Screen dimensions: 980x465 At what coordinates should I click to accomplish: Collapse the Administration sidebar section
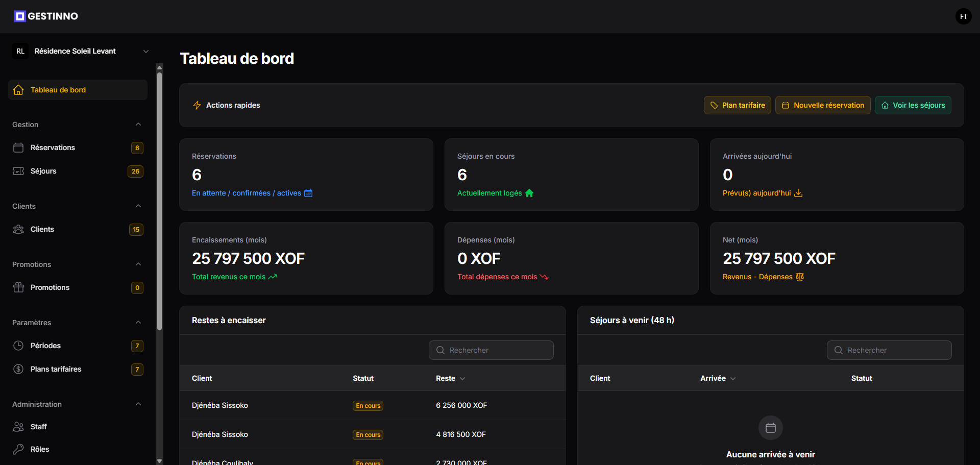tap(138, 404)
